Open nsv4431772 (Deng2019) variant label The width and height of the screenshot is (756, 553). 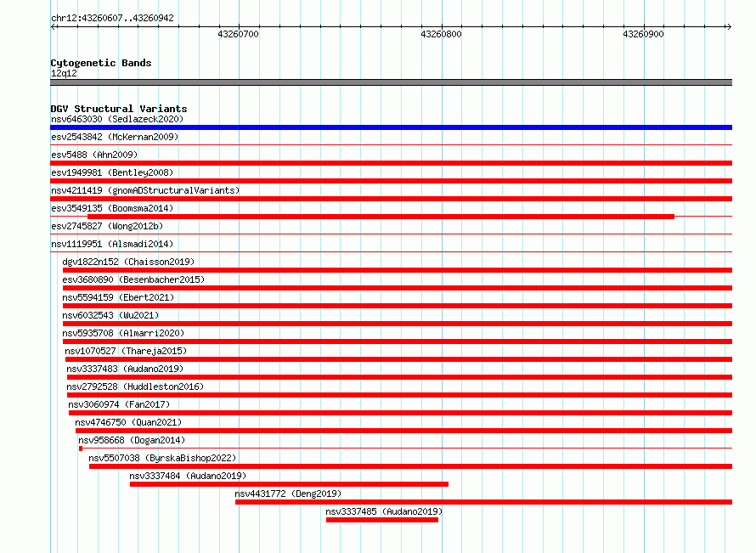(x=288, y=494)
